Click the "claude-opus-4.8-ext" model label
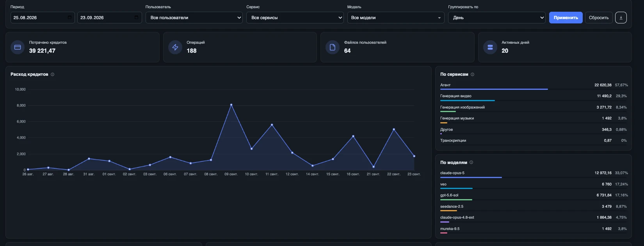Image resolution: width=644 pixels, height=246 pixels. point(457,217)
